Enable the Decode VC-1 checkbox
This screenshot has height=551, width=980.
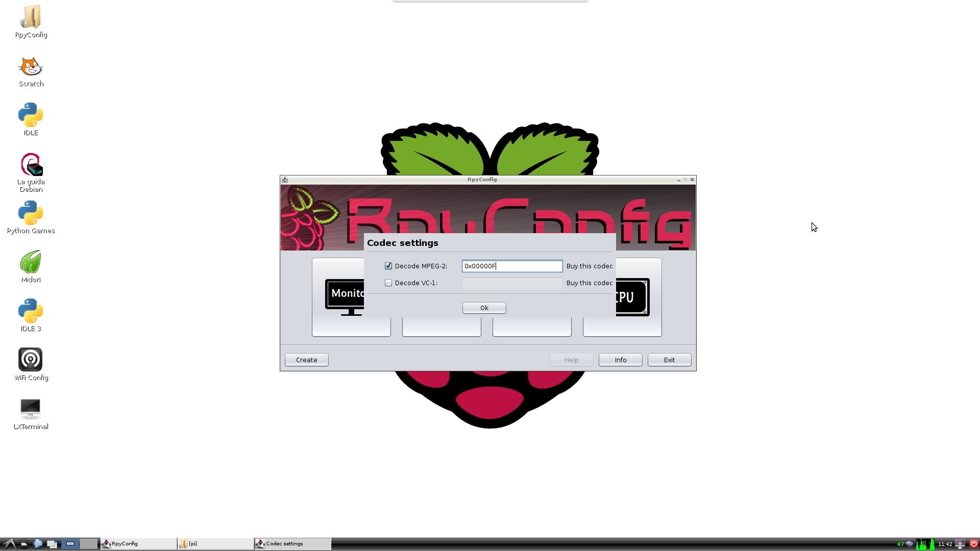(388, 283)
